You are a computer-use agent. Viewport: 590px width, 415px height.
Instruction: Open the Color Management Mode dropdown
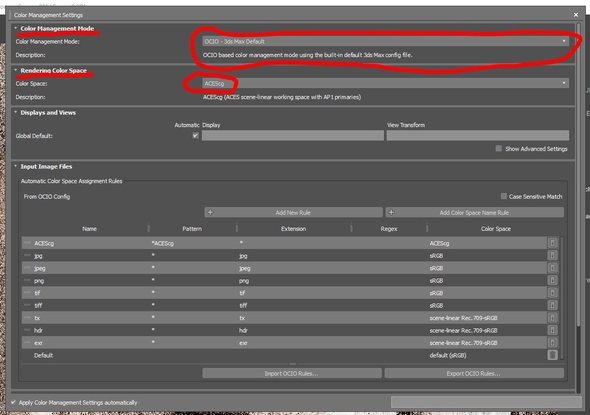click(385, 41)
